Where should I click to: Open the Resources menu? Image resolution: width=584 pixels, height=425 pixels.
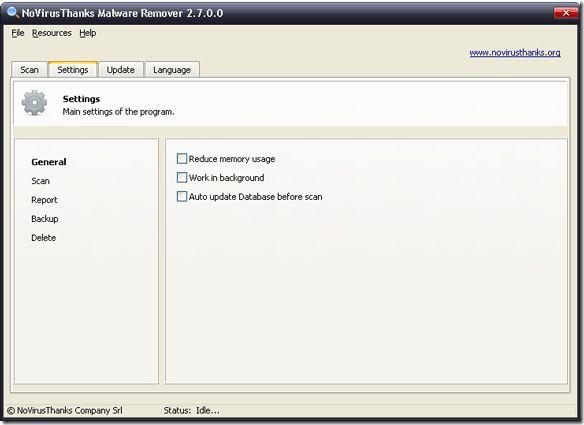coord(51,33)
